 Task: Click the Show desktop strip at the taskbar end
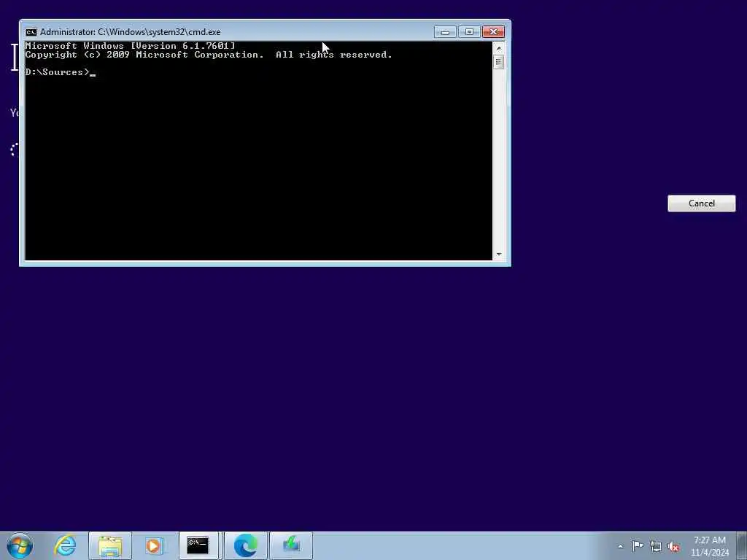click(x=742, y=545)
